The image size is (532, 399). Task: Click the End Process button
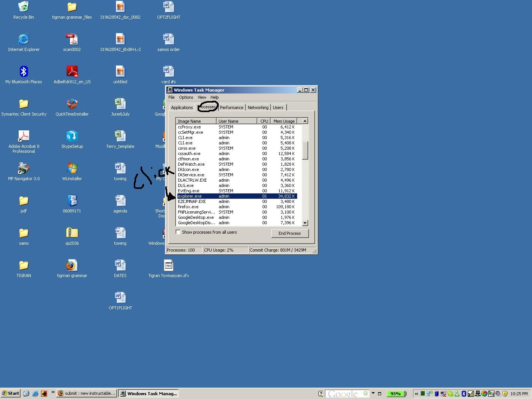(x=290, y=233)
